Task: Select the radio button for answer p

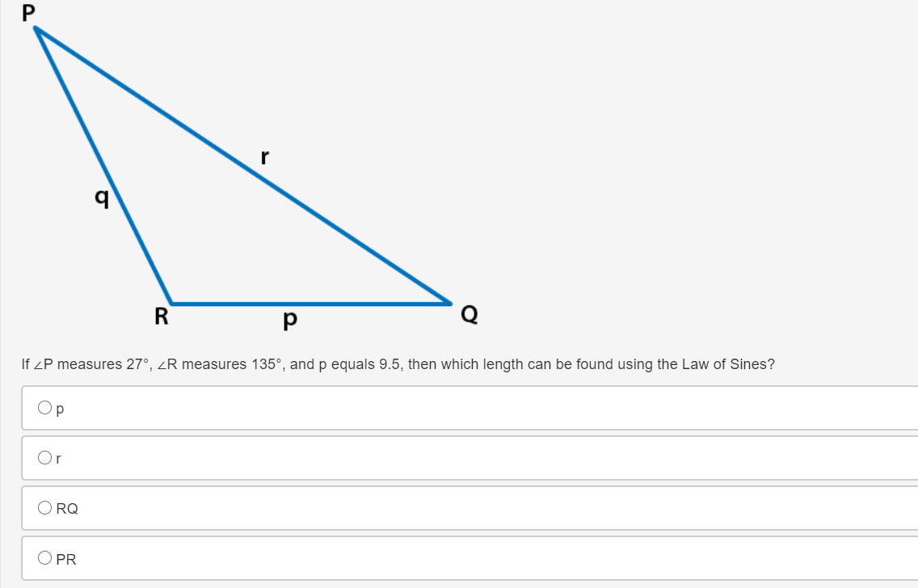Action: [44, 407]
